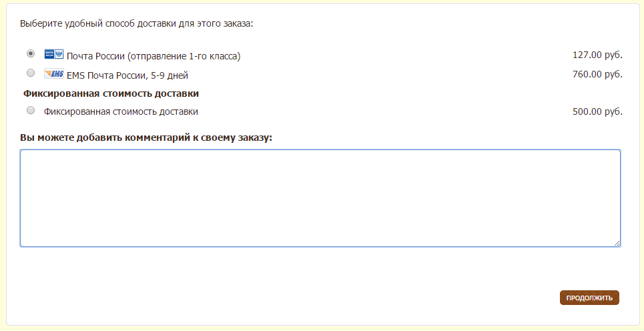
Task: Focus the order comment text area
Action: click(320, 198)
